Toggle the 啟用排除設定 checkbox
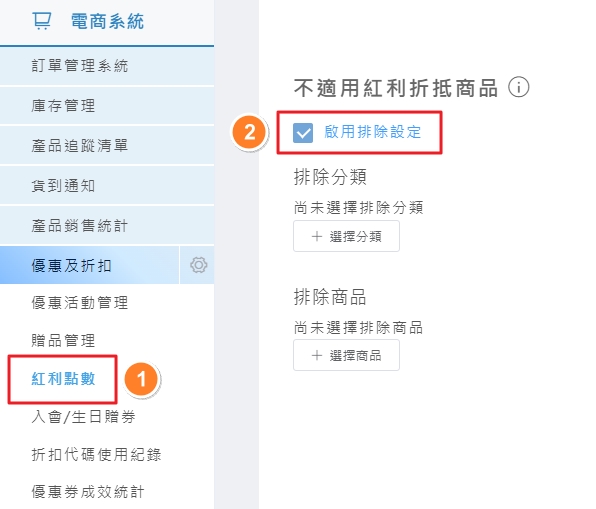The image size is (596, 509). (x=303, y=133)
